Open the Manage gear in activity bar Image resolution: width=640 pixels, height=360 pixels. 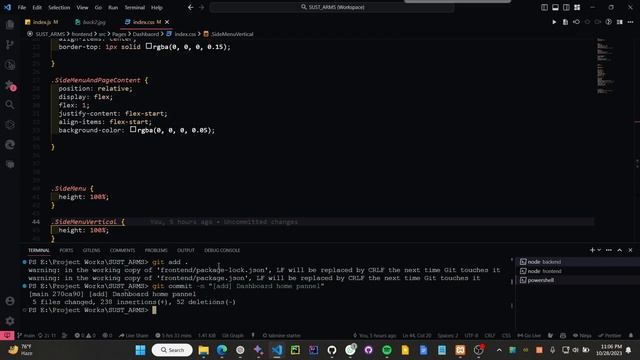(10, 321)
